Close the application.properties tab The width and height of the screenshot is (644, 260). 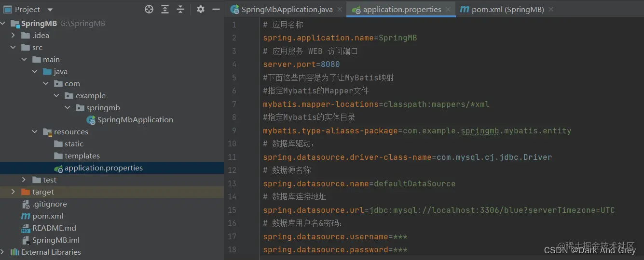click(x=448, y=9)
